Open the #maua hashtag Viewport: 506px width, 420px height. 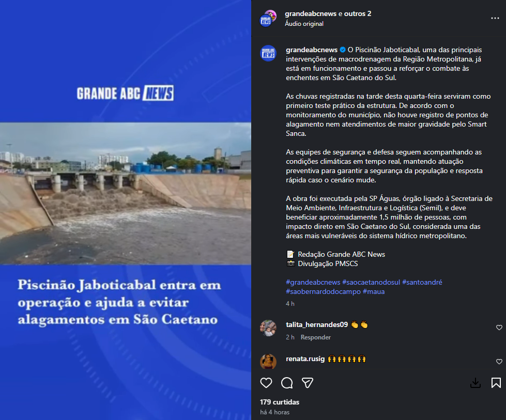pyautogui.click(x=374, y=291)
